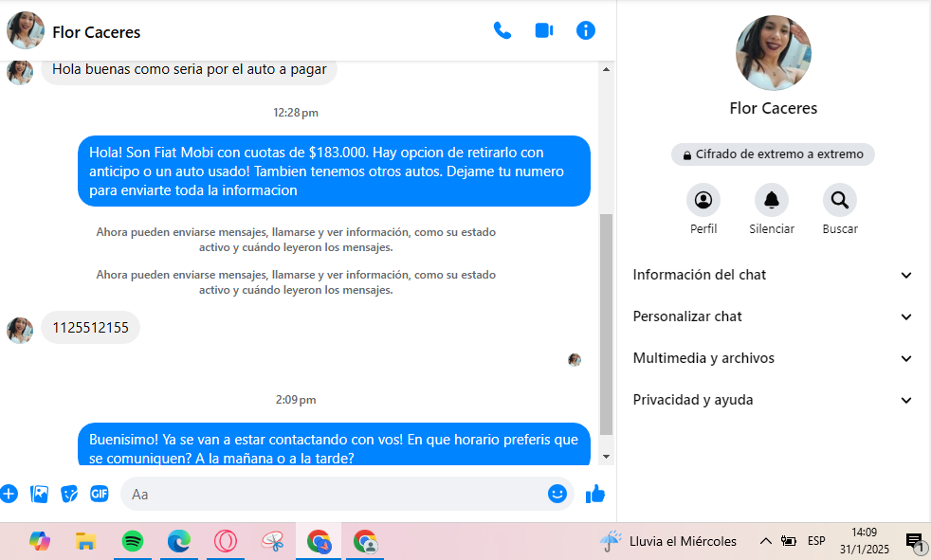
Task: Choose a sticker to send
Action: point(69,494)
